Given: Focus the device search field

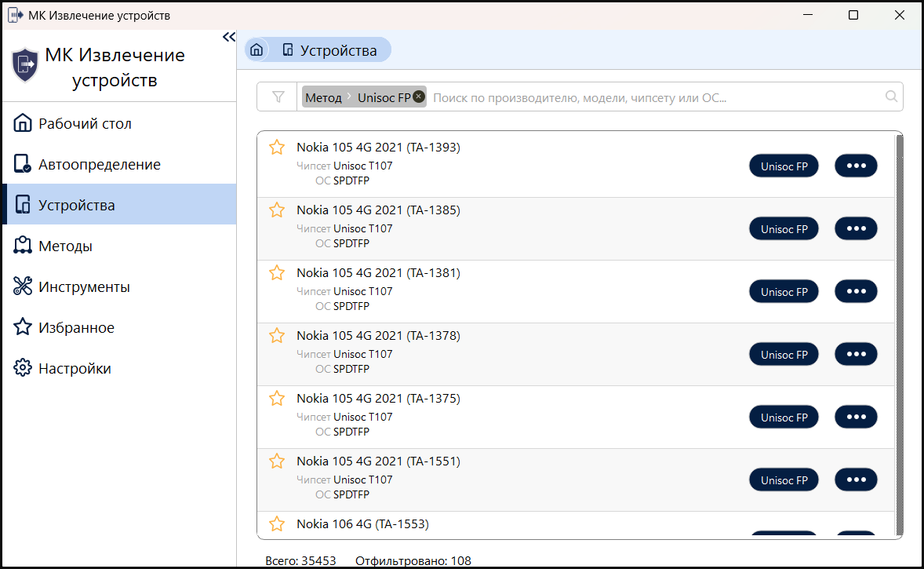Looking at the screenshot, I should pyautogui.click(x=655, y=97).
